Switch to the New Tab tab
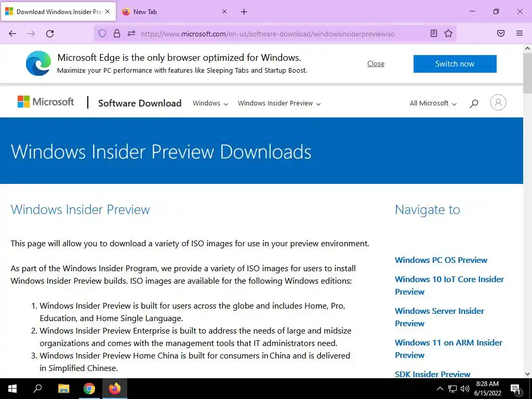 point(175,11)
